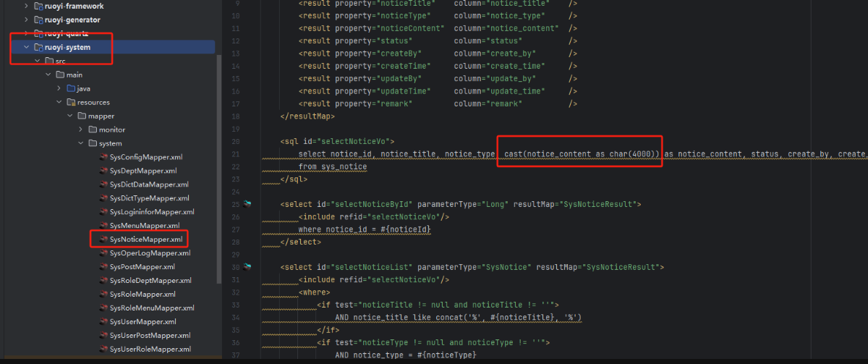Collapse the main folder chevron
This screenshot has height=364, width=868.
click(49, 75)
